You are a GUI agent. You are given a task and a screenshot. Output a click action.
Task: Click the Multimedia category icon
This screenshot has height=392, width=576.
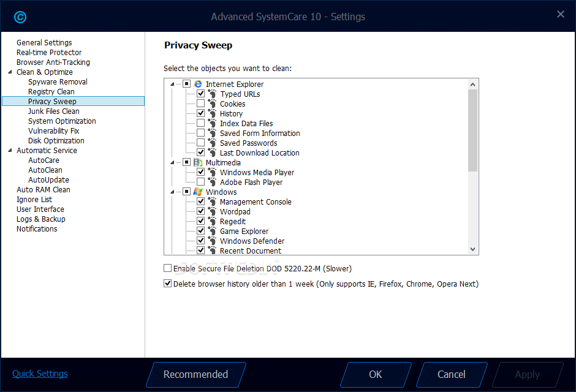[x=198, y=162]
